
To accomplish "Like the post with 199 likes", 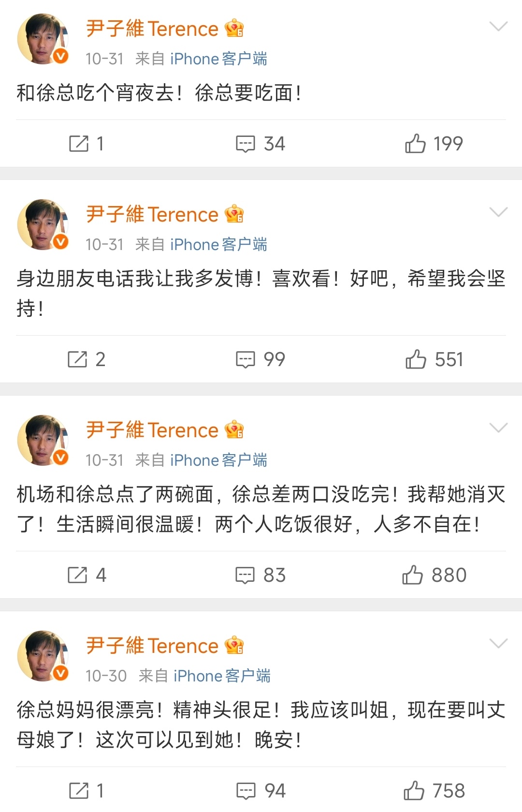I will click(x=415, y=144).
